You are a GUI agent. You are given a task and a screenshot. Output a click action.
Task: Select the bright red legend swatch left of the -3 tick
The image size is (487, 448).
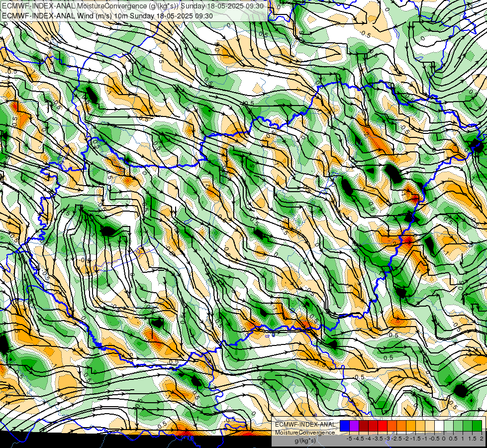(x=383, y=426)
